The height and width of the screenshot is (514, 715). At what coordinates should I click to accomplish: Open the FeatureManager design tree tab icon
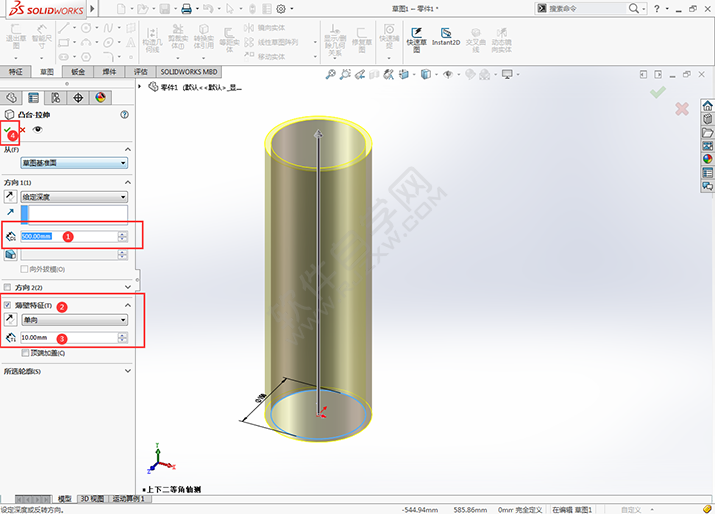pyautogui.click(x=11, y=97)
